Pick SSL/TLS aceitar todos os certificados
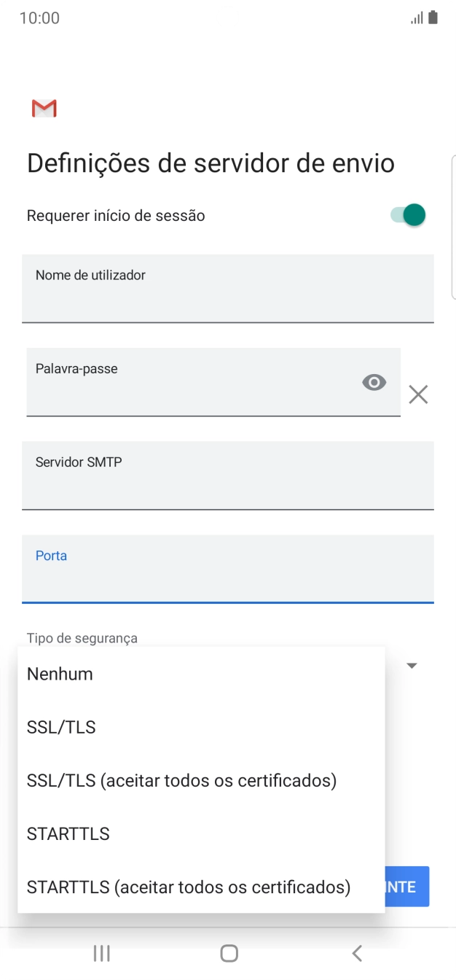Viewport: 456px width, 980px height. click(181, 780)
